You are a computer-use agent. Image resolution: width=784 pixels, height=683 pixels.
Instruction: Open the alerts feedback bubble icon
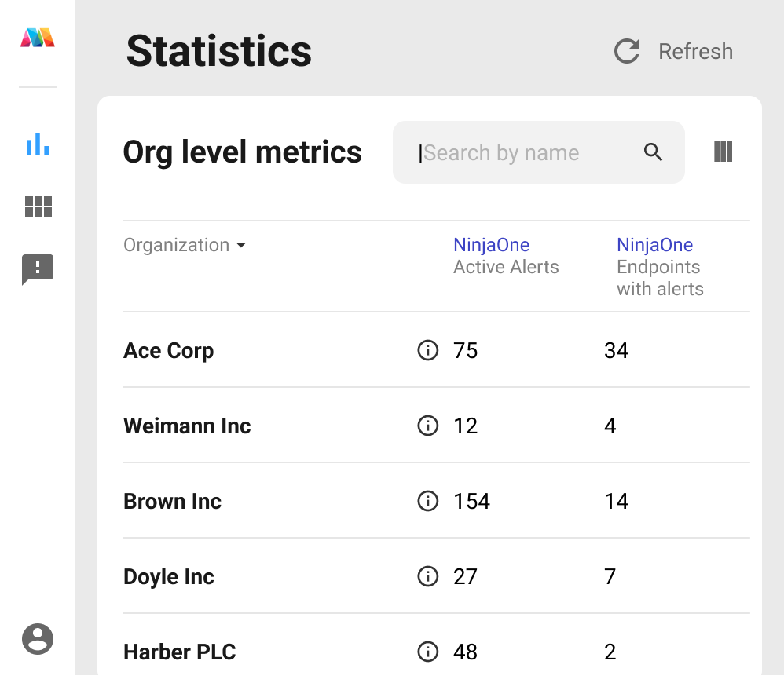[x=38, y=269]
